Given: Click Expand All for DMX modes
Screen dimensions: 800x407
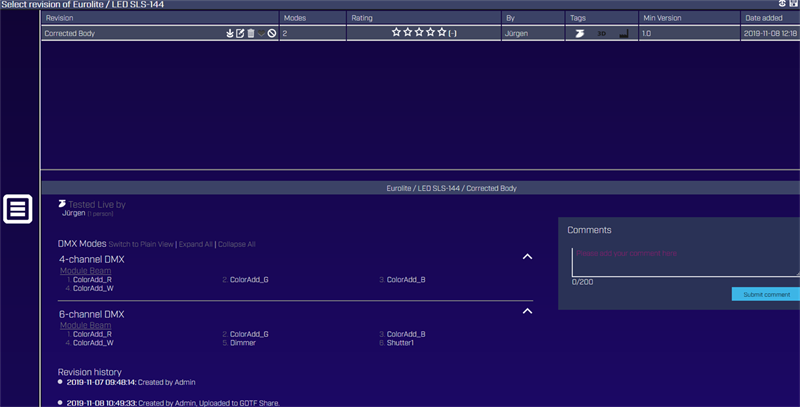Looking at the screenshot, I should (195, 244).
